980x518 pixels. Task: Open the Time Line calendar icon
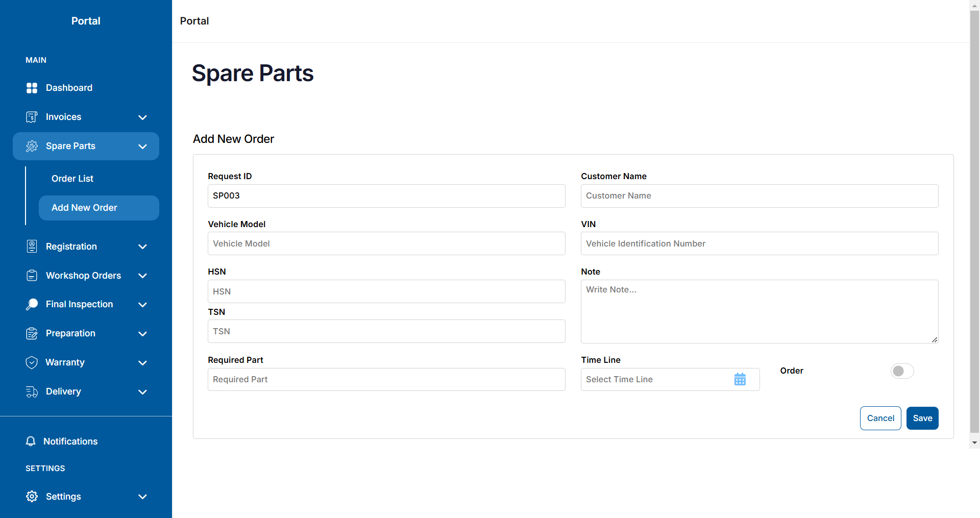point(740,379)
